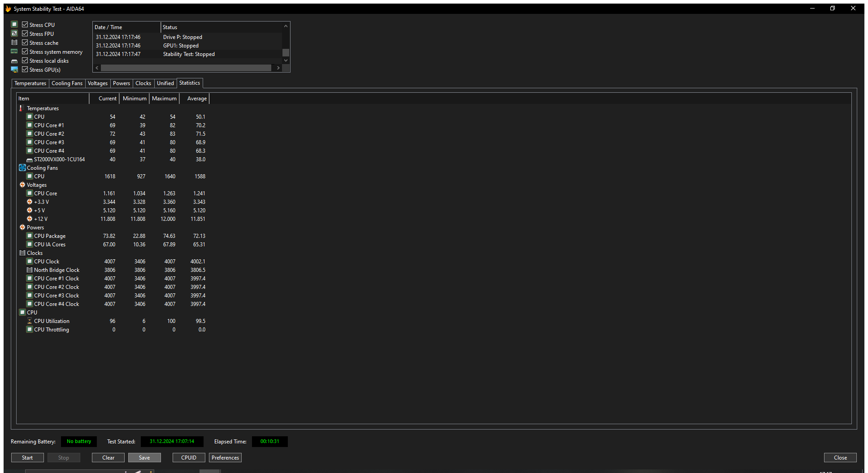Click the elapsed time value 00:10:31
The image size is (868, 473).
tap(270, 441)
